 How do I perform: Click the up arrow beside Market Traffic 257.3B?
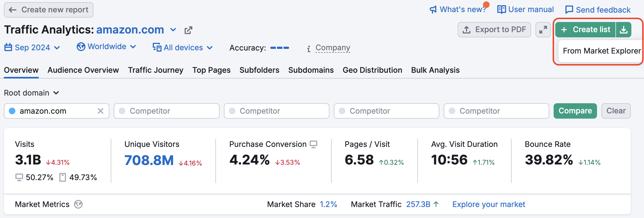click(x=436, y=204)
